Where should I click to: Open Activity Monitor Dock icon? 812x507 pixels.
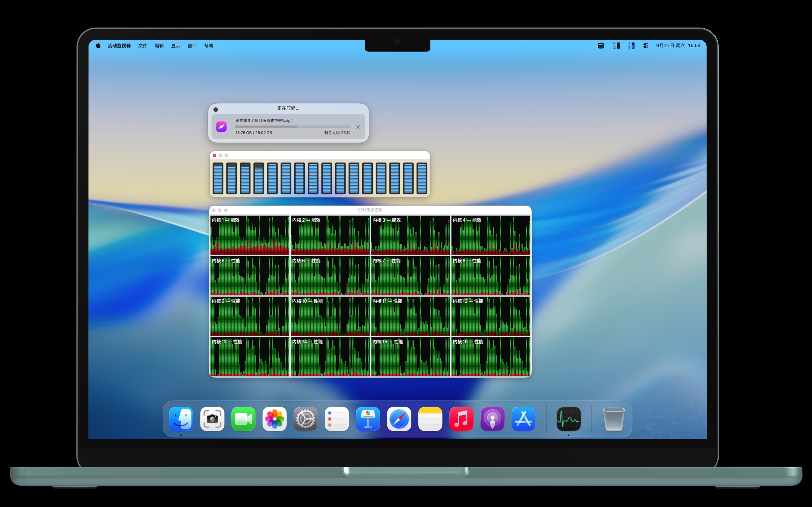click(568, 419)
